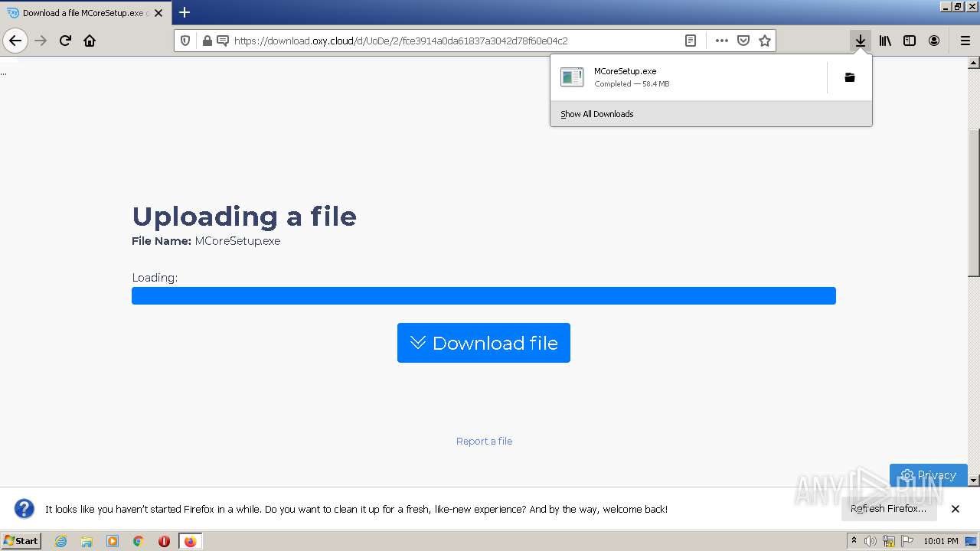Screen dimensions: 980x551
Task: Toggle the downloads panel arrow
Action: pos(861,41)
